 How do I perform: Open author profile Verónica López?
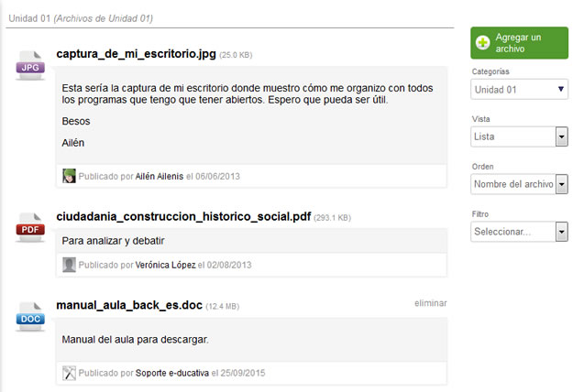tap(166, 265)
